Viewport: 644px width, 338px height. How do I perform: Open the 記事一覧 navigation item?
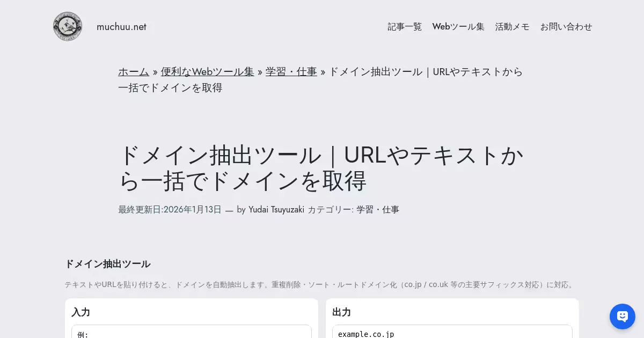click(405, 27)
